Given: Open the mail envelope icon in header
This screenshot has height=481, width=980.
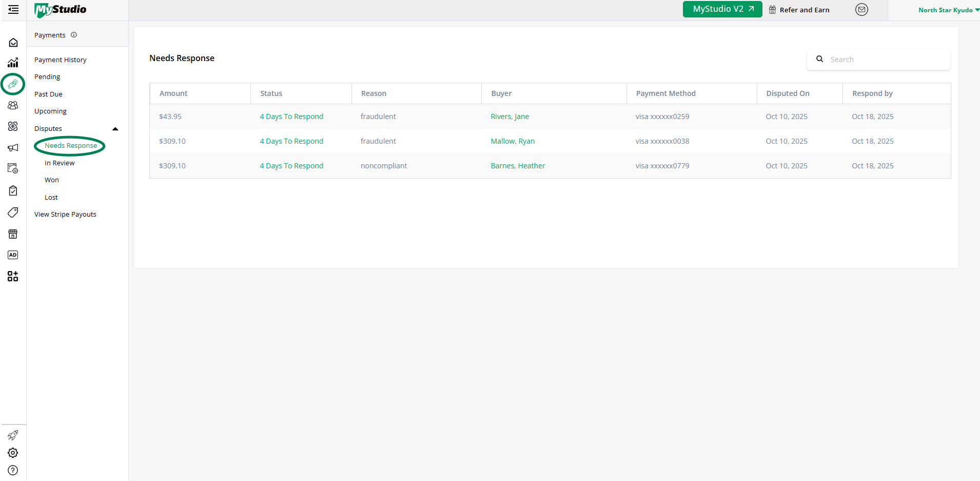Looking at the screenshot, I should coord(861,10).
